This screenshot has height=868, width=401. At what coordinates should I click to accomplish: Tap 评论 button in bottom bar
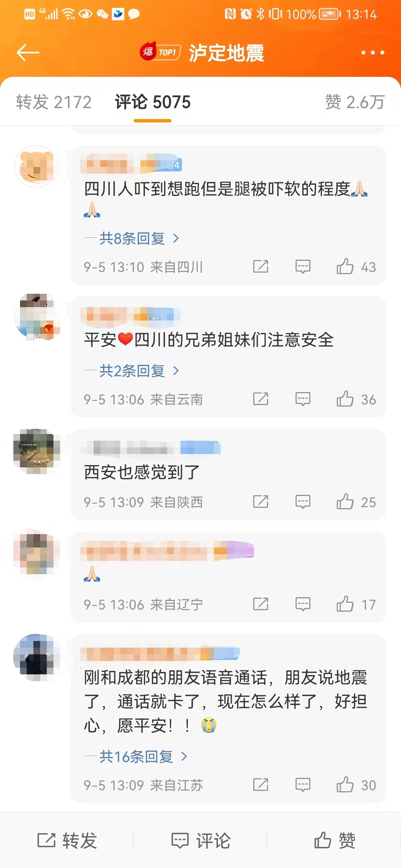coord(201,840)
